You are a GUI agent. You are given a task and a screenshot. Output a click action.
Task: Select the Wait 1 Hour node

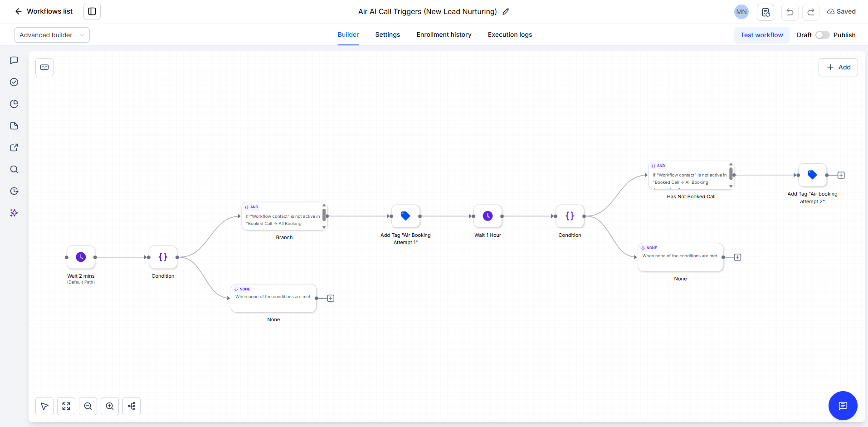488,216
